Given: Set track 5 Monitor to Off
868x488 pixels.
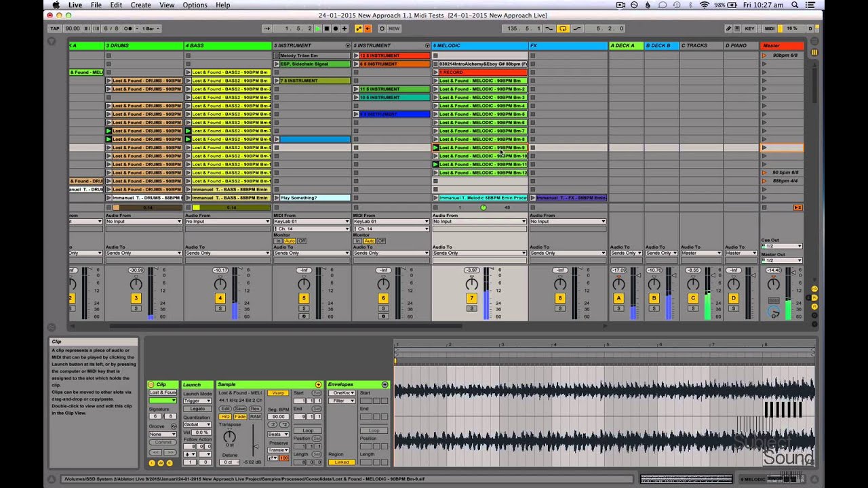Looking at the screenshot, I should 302,241.
